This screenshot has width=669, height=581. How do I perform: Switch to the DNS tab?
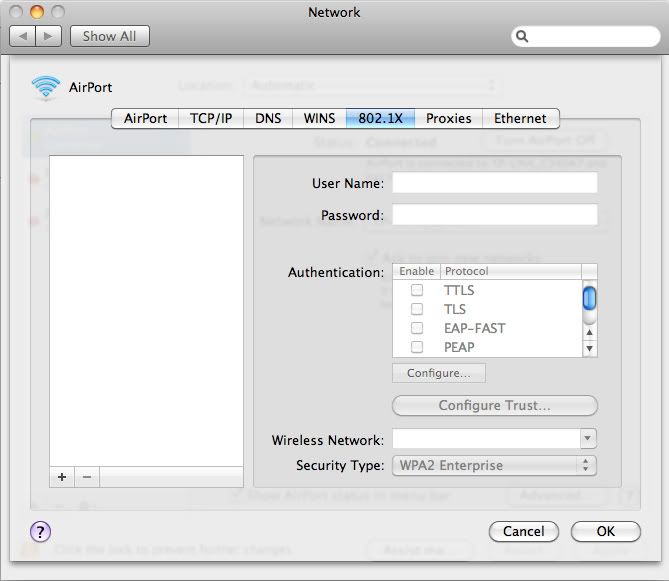[x=268, y=118]
